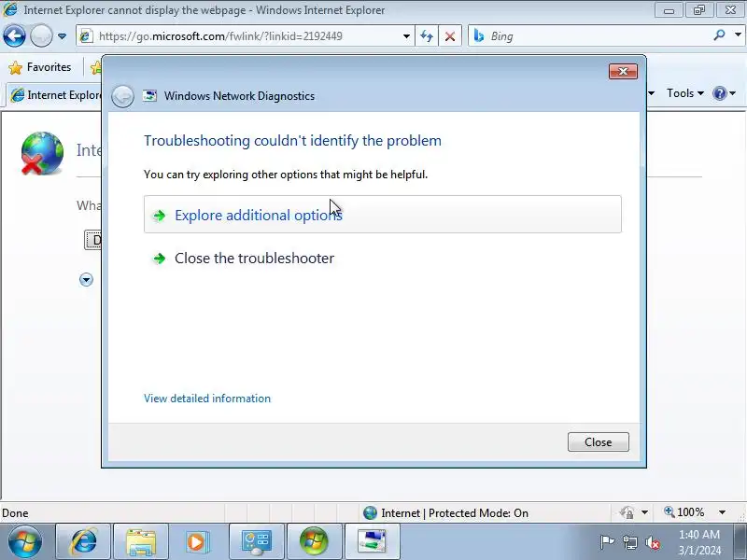
Task: Open dropdown arrow beside the privacy lock icon
Action: 644,512
